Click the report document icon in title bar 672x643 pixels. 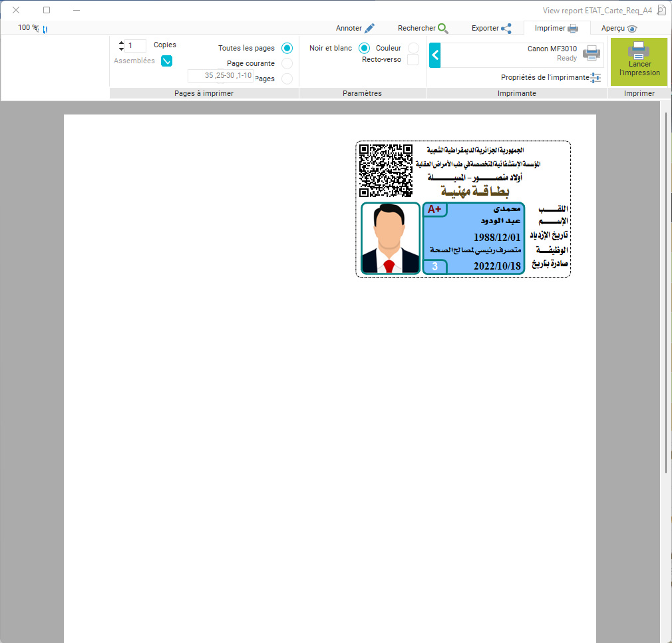click(x=661, y=10)
